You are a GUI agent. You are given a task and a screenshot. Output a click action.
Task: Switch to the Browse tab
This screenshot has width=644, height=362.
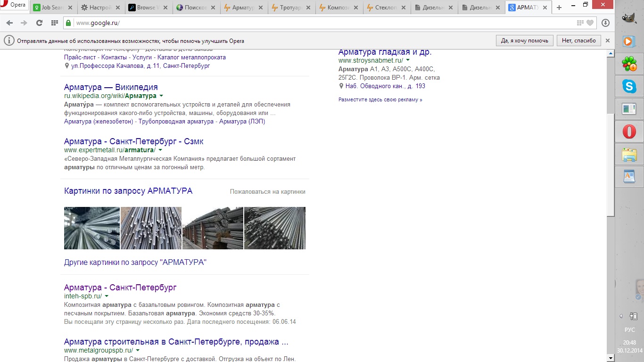(x=149, y=8)
